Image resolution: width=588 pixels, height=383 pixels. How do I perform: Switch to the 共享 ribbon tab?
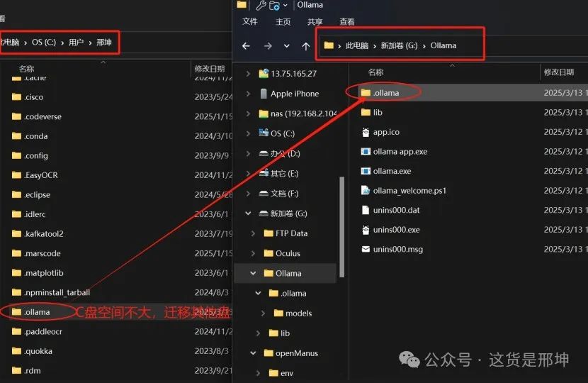tap(315, 22)
